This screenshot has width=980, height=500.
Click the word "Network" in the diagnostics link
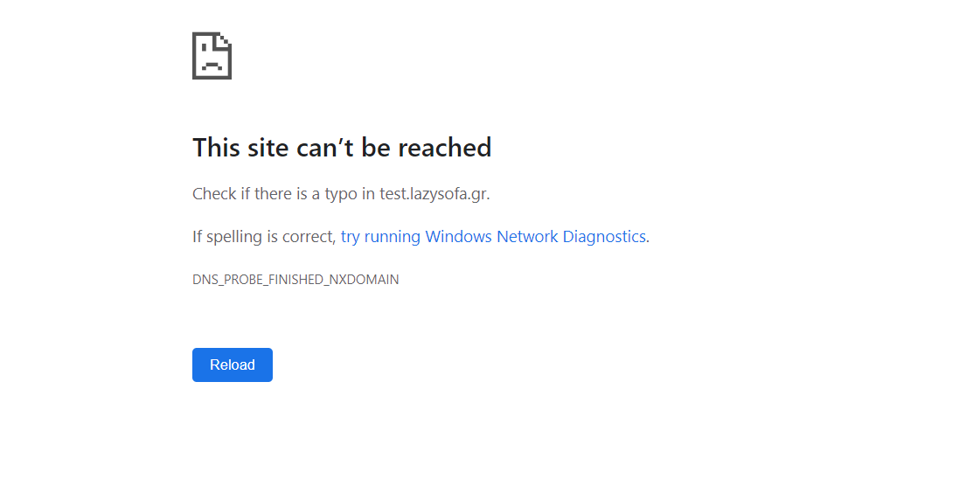coord(527,236)
